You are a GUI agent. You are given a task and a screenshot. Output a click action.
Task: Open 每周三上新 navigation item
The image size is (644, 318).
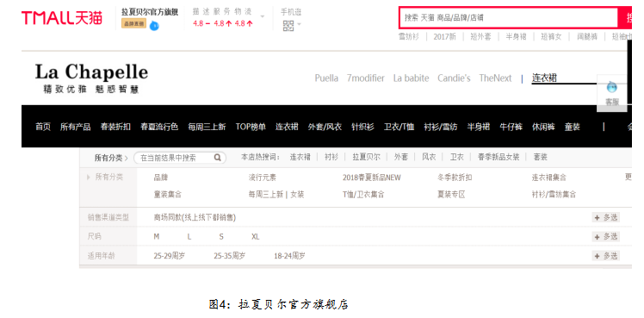(x=207, y=127)
